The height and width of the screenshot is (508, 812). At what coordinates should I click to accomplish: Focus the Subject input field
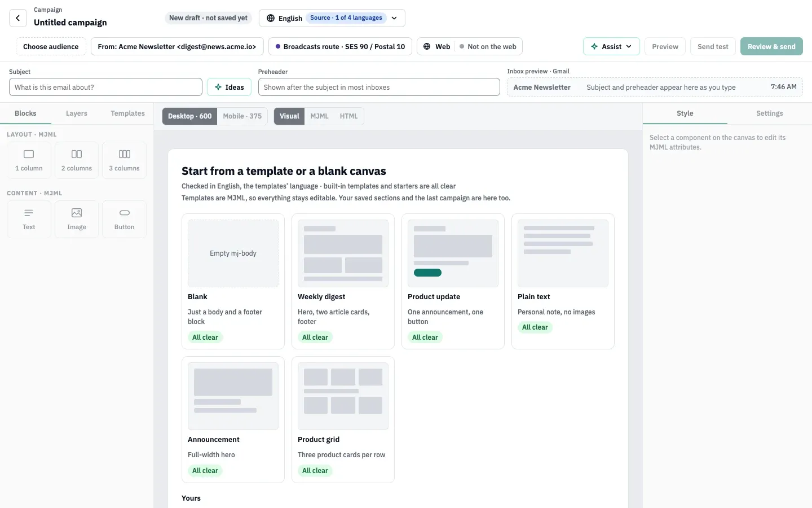pyautogui.click(x=105, y=87)
